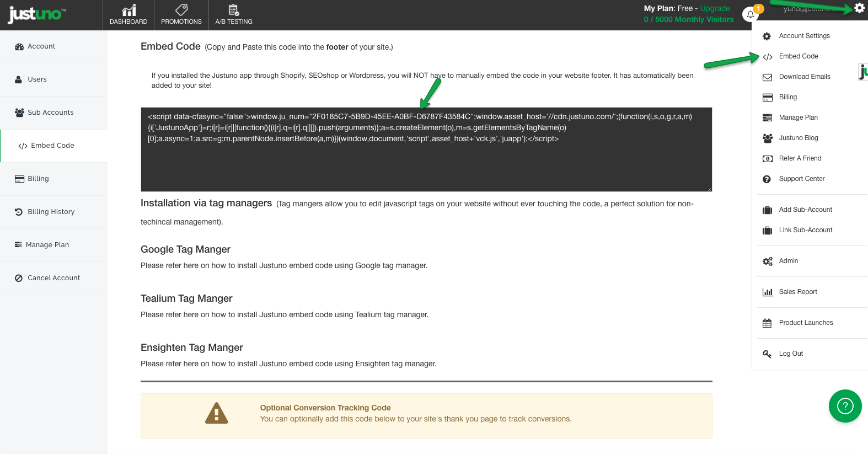Open Account in the sidebar
Image resolution: width=868 pixels, height=454 pixels.
pos(53,46)
